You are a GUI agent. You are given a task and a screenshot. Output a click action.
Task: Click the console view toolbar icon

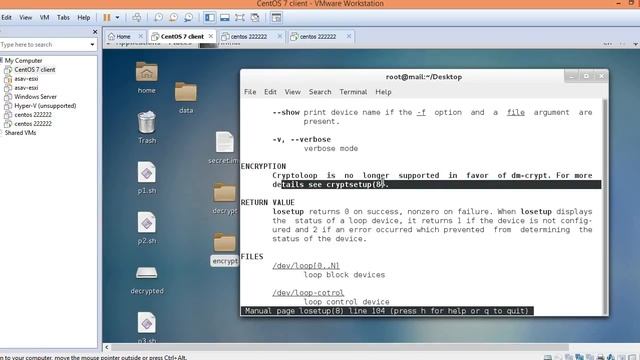tap(276, 18)
